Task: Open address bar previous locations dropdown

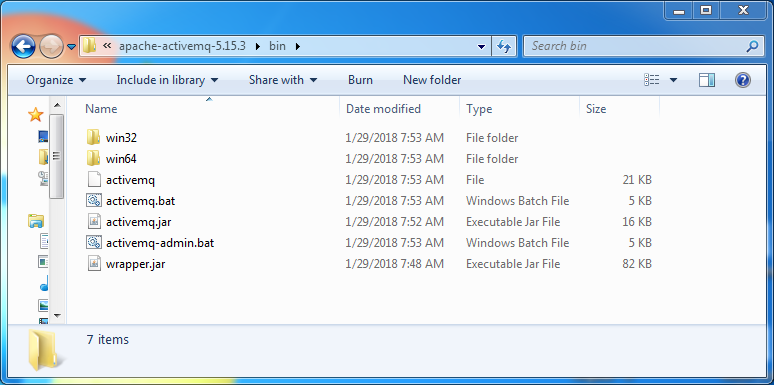Action: [x=482, y=46]
